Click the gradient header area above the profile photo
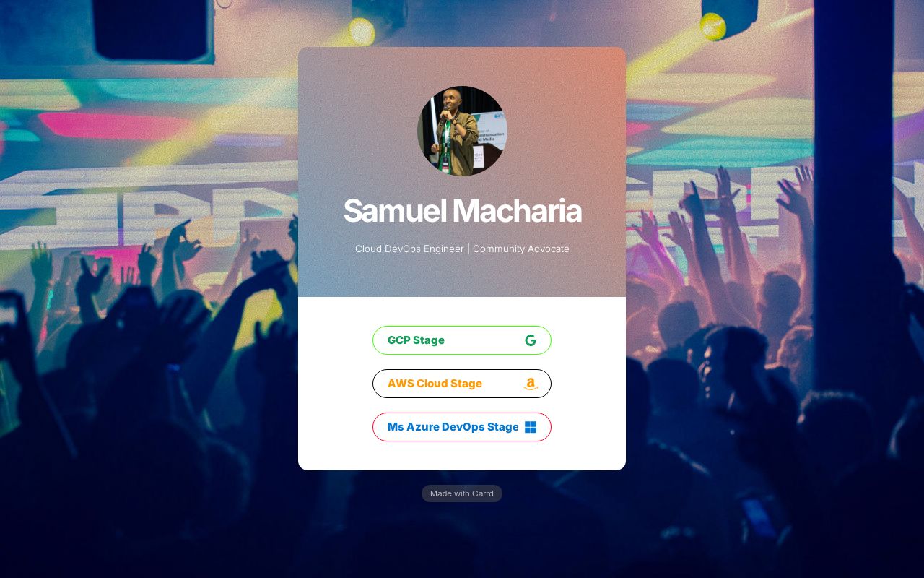Screen dimensions: 924x578 (462, 66)
